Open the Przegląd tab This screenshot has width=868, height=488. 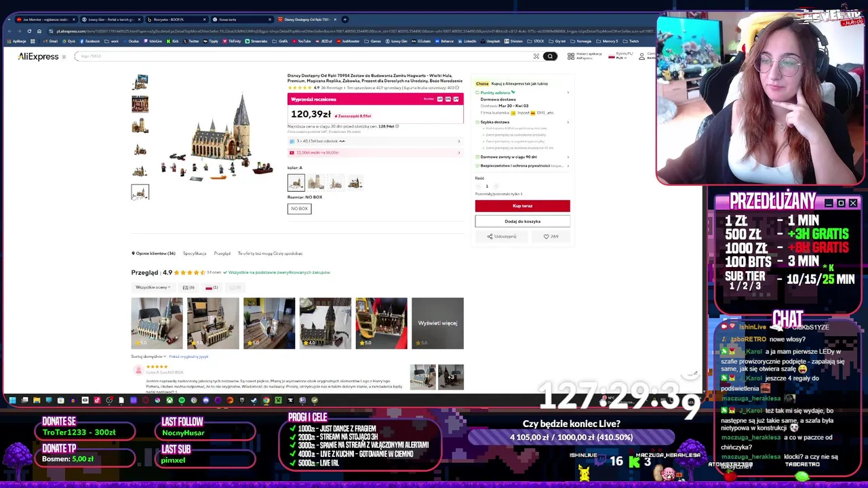[x=222, y=253]
